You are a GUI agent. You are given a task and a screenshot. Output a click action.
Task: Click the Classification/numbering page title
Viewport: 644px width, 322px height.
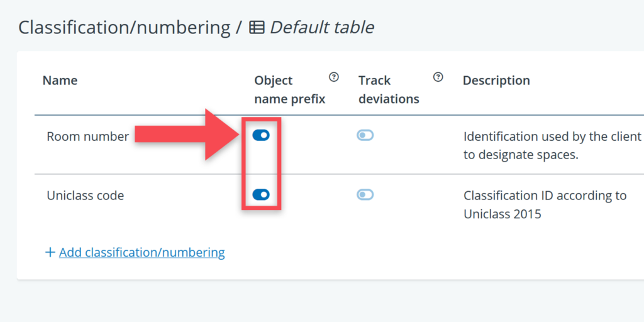point(124,28)
